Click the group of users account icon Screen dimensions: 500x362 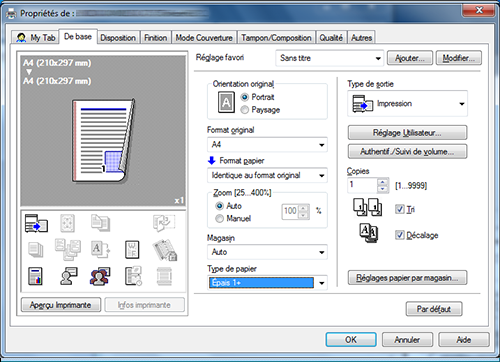[x=100, y=276]
